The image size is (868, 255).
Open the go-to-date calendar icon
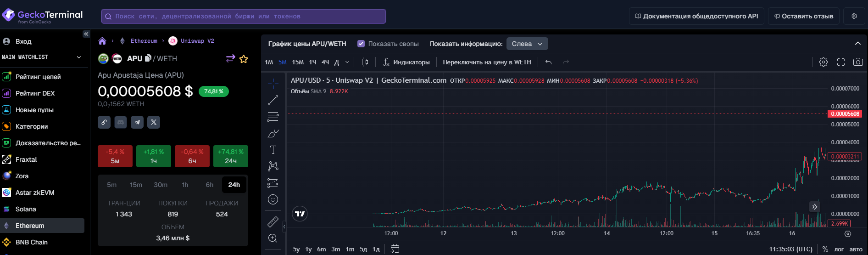(x=395, y=249)
